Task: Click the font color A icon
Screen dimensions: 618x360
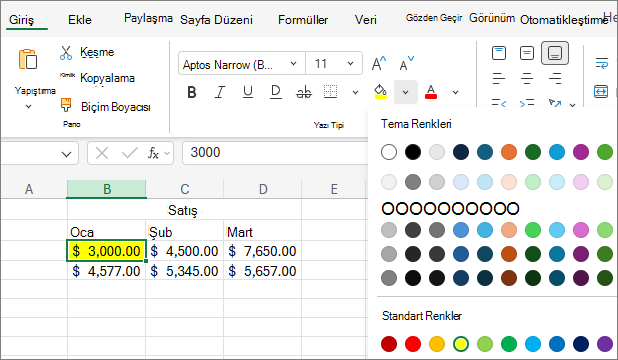Action: pyautogui.click(x=431, y=92)
